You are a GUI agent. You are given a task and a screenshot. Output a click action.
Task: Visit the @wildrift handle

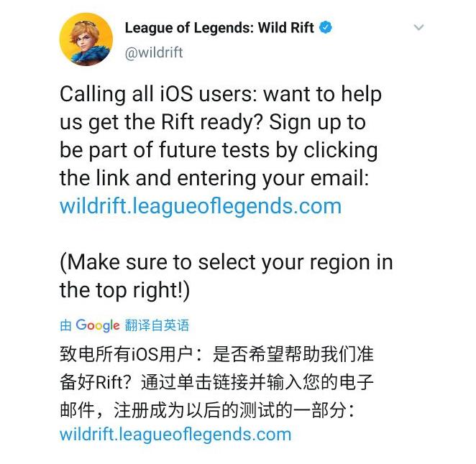pos(154,52)
